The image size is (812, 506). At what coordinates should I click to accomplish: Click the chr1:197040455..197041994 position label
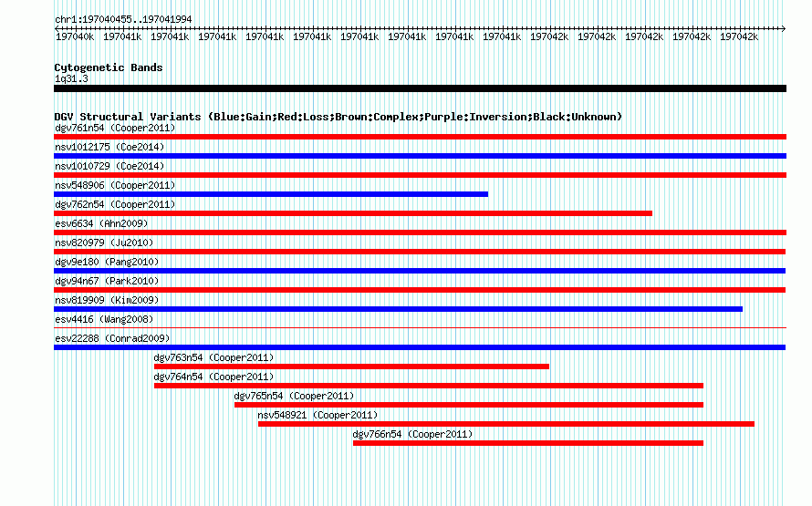tap(123, 19)
